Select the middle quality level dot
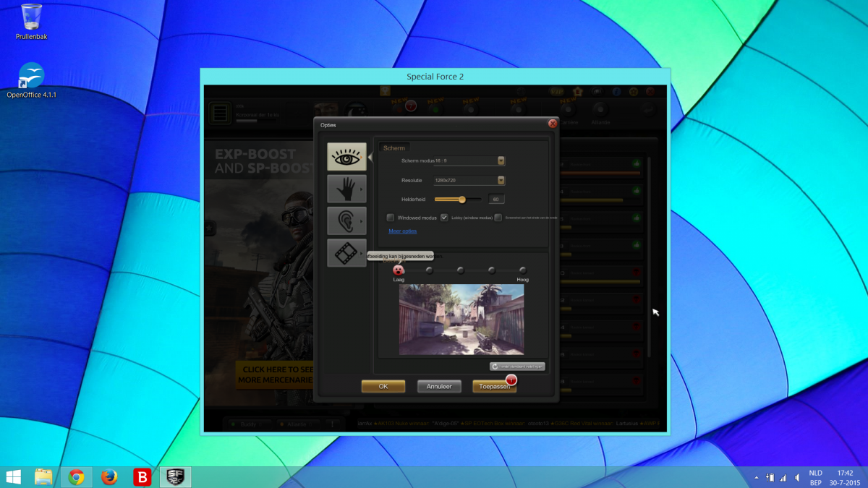The height and width of the screenshot is (488, 868). tap(461, 270)
